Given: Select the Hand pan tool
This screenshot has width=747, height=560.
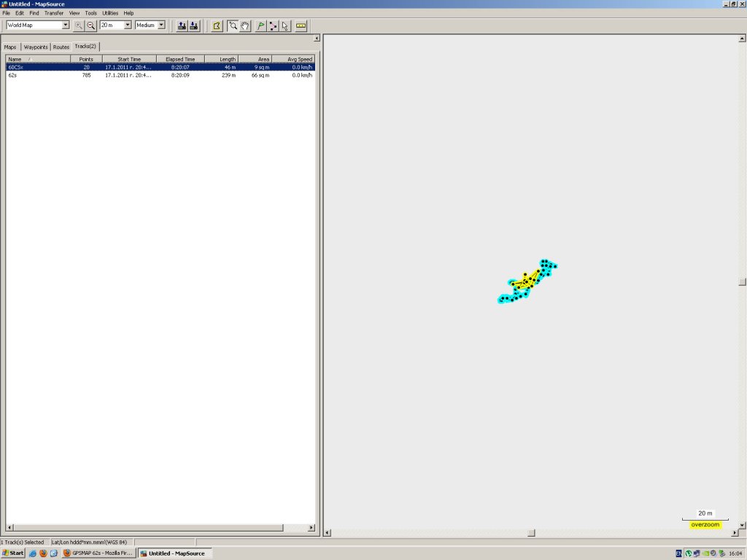Looking at the screenshot, I should pos(245,26).
